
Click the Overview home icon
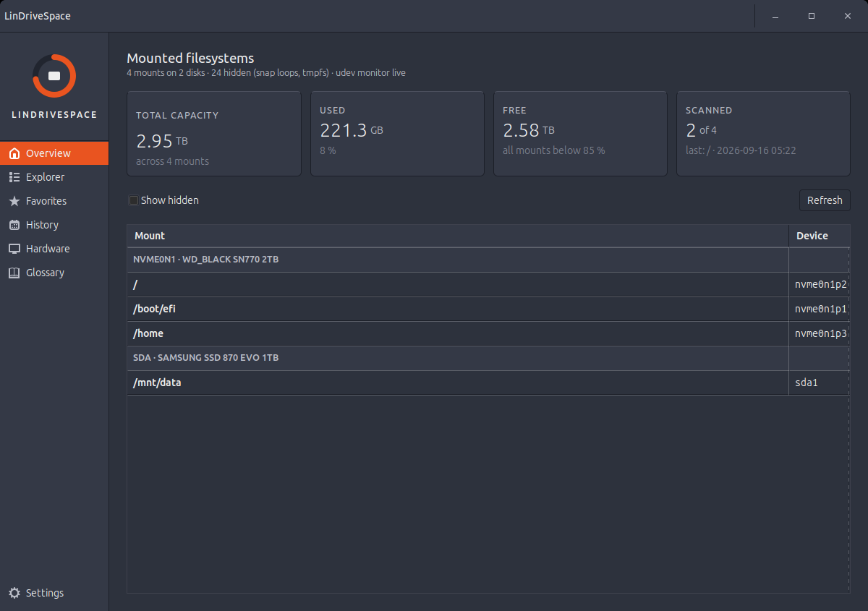pos(14,153)
